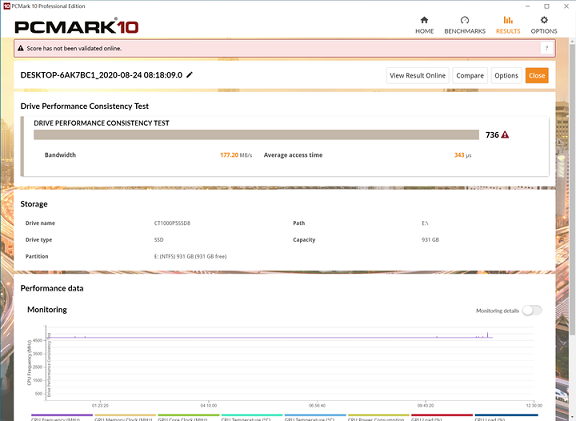Click the vertical scrollbar thumb
The image size is (576, 421).
click(572, 189)
